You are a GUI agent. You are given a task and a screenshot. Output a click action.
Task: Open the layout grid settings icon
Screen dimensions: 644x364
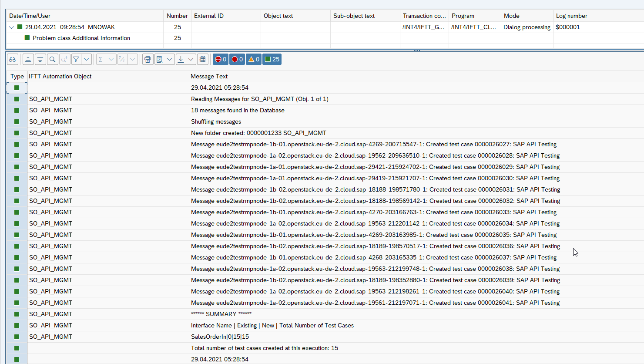click(203, 59)
